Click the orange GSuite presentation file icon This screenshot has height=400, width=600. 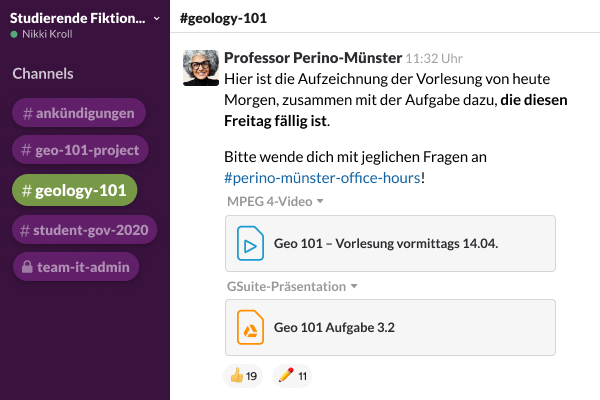coord(249,327)
